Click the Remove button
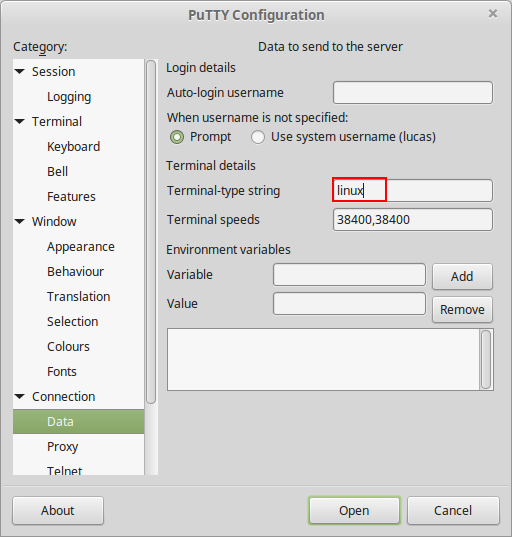Image resolution: width=512 pixels, height=537 pixels. (x=462, y=310)
